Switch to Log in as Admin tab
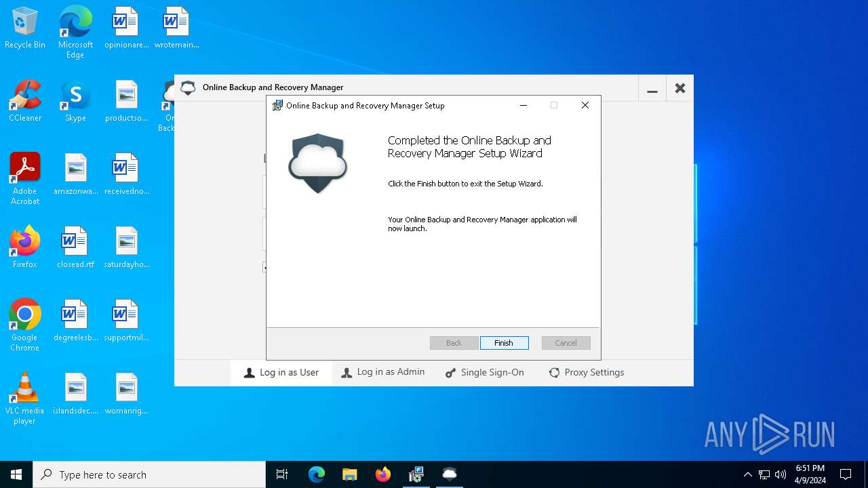This screenshot has height=488, width=868. 382,373
